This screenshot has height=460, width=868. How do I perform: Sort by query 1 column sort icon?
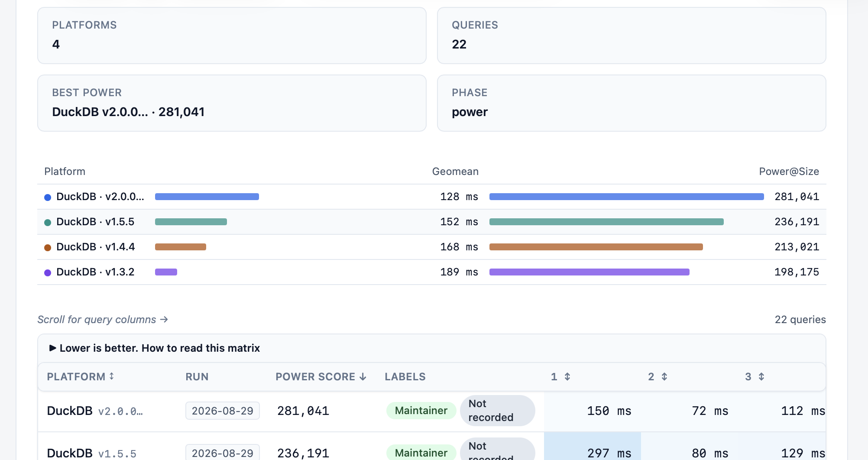coord(567,376)
